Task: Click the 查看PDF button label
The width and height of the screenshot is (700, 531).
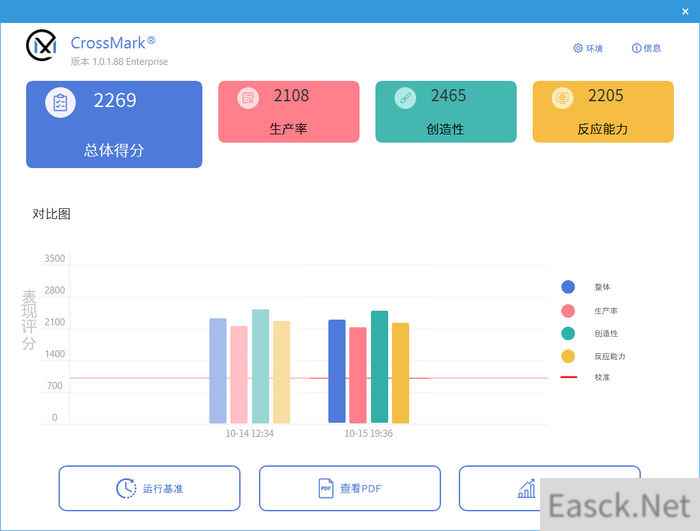Action: 361,489
